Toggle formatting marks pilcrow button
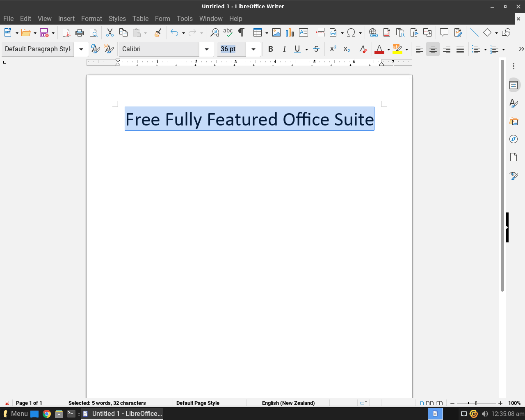The width and height of the screenshot is (525, 420). [x=241, y=33]
